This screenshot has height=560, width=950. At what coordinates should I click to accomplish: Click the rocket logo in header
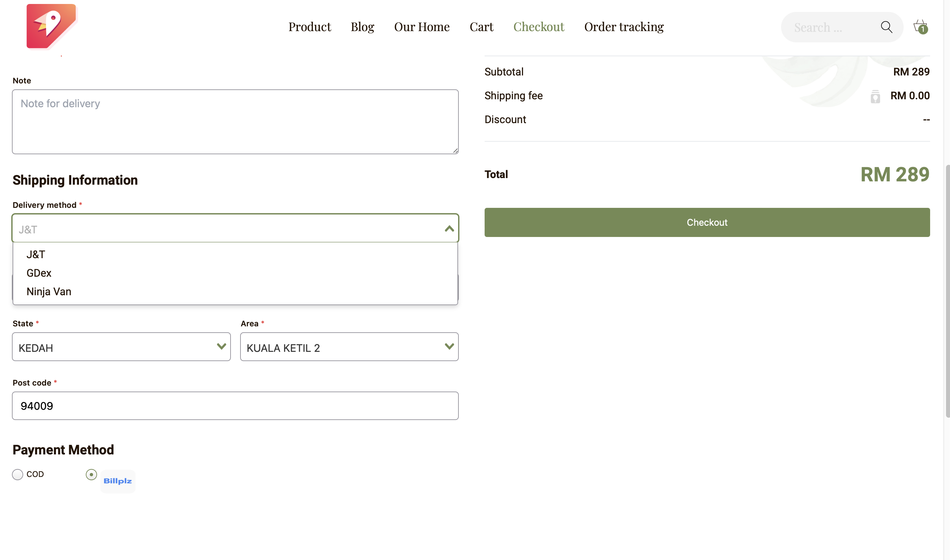(x=51, y=26)
